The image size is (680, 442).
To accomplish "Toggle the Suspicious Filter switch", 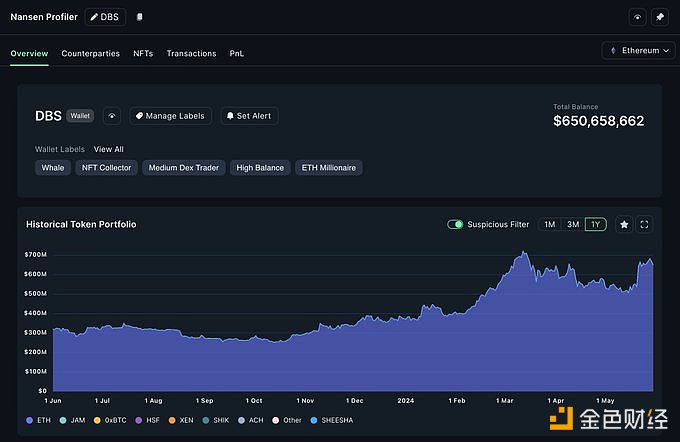I will tap(455, 224).
